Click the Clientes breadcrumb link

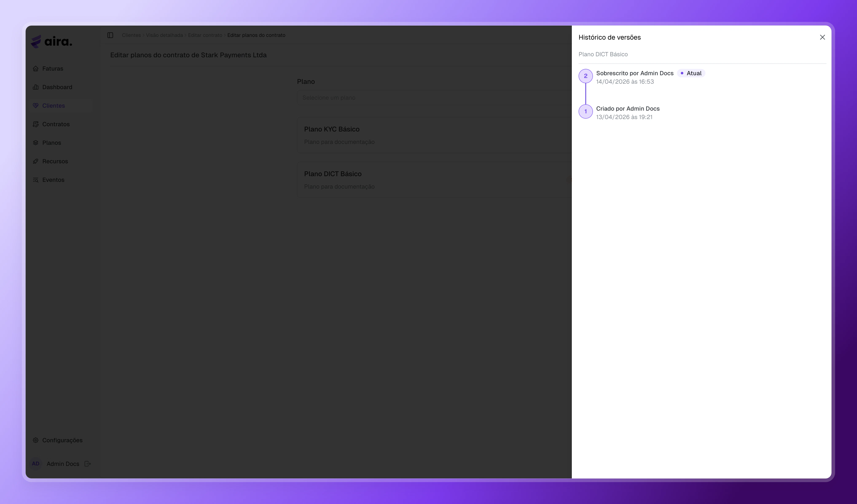click(x=131, y=35)
